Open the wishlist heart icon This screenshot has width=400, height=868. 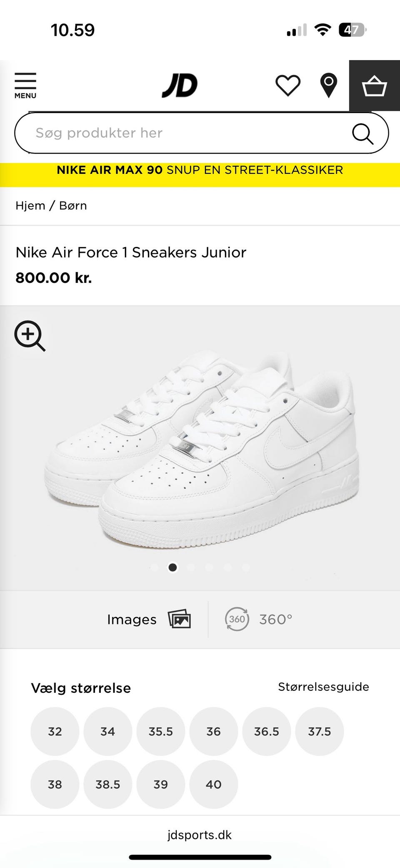pyautogui.click(x=288, y=86)
